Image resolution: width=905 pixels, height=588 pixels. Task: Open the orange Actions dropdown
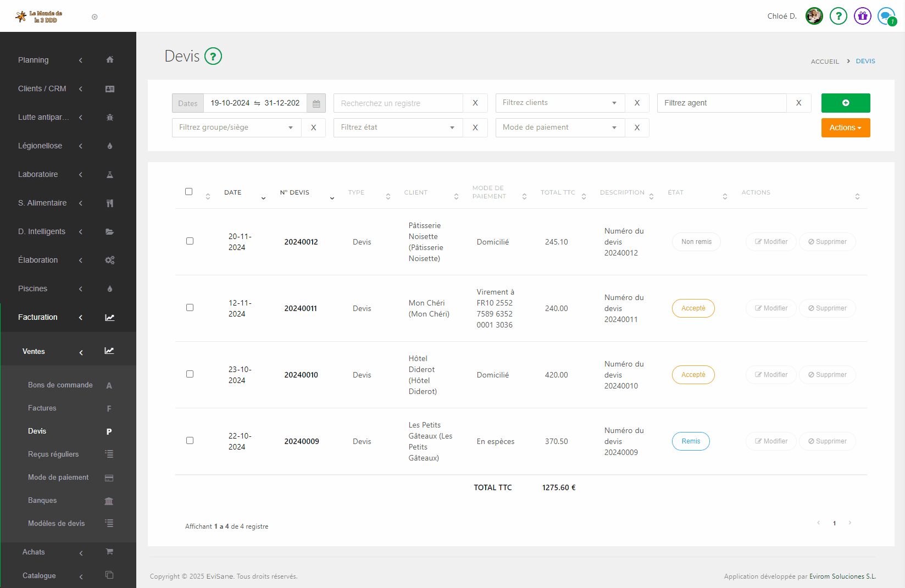[846, 127]
